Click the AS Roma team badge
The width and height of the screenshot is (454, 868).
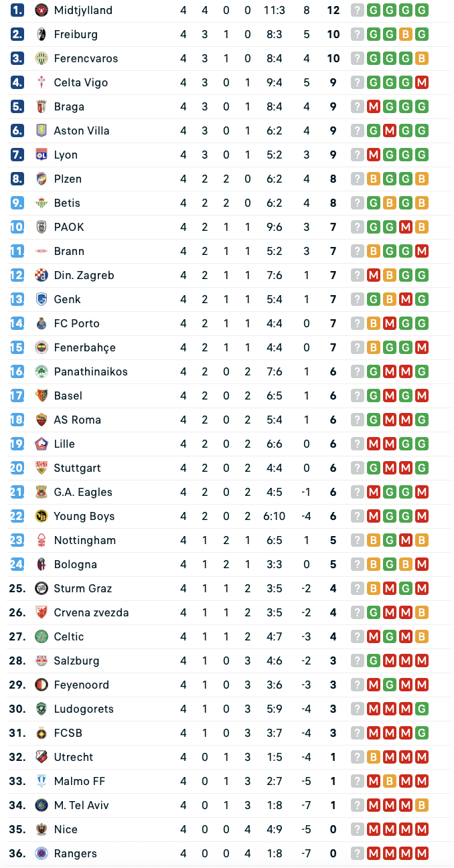tap(41, 420)
